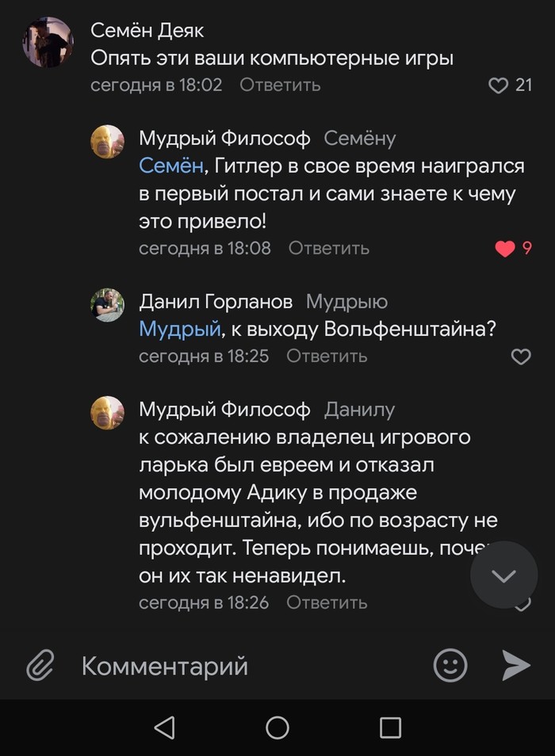Open Мудрый Философ's name link

(224, 138)
